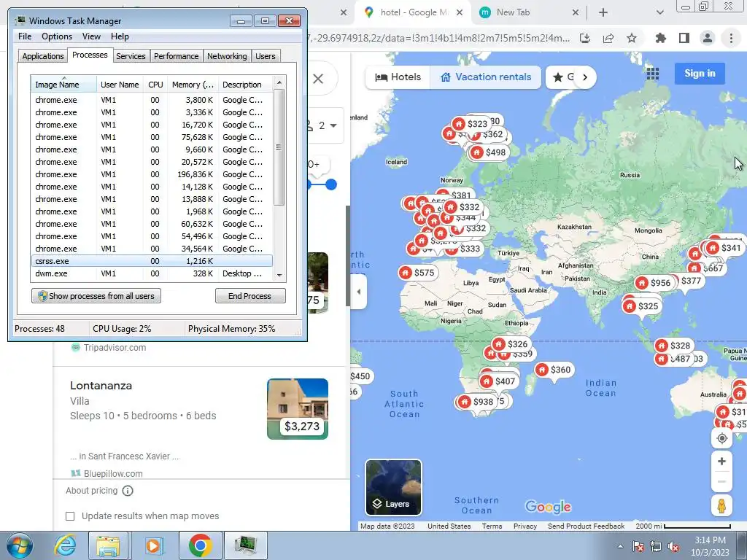Sort by Image Name column header
This screenshot has height=560, width=747.
pos(63,85)
